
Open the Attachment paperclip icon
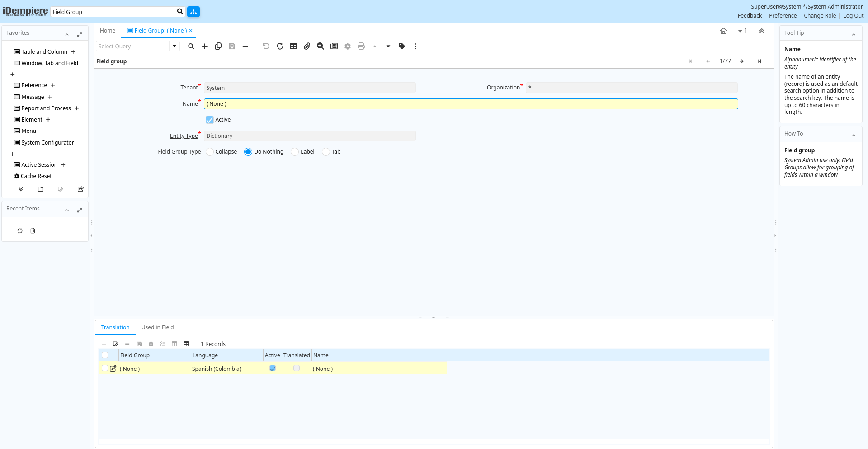pyautogui.click(x=307, y=46)
